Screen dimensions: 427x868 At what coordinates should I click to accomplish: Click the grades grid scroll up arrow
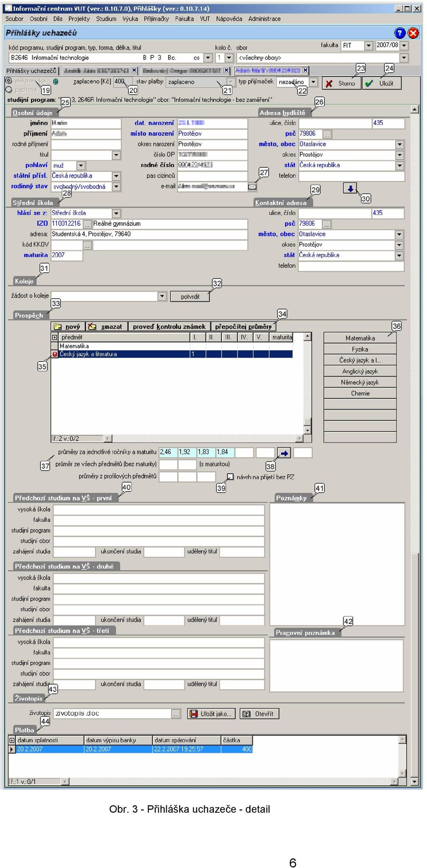[307, 337]
